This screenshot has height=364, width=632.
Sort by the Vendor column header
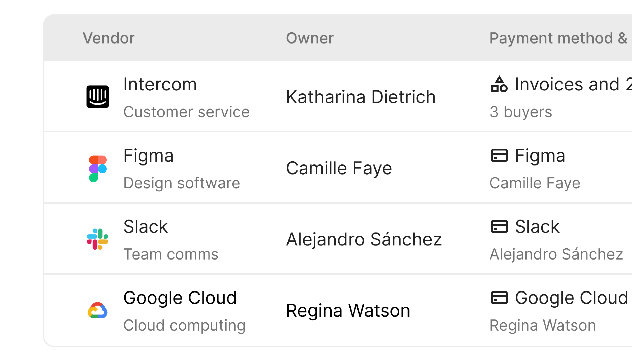pos(109,38)
